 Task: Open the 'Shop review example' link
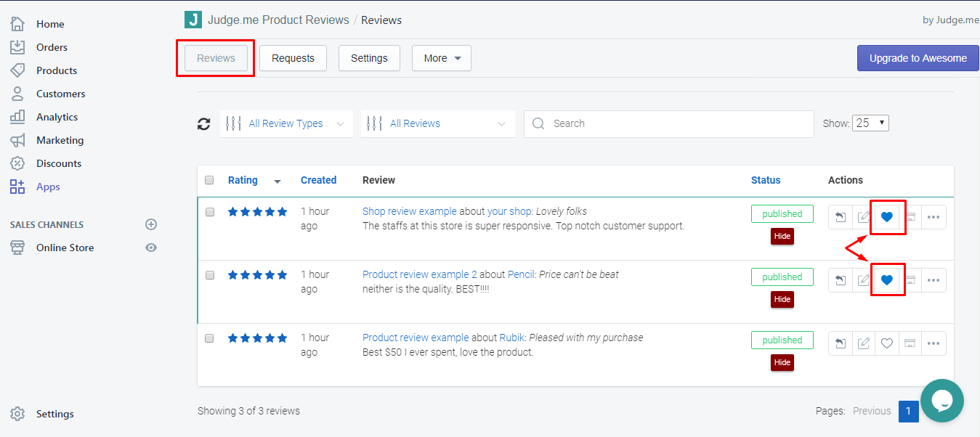(x=410, y=211)
